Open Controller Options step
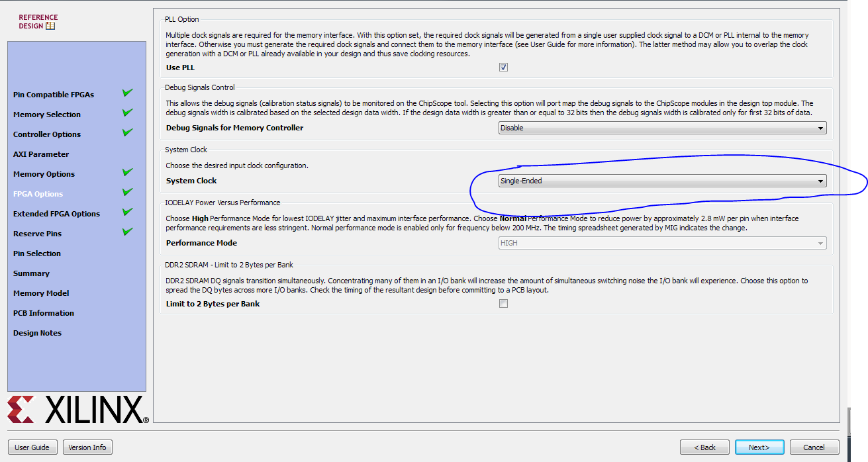The image size is (868, 462). 47,134
